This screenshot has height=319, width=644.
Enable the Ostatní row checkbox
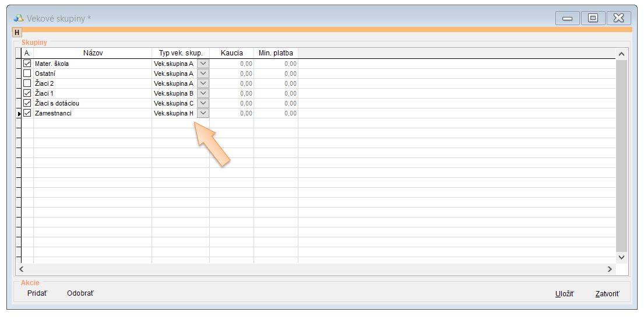(x=27, y=73)
